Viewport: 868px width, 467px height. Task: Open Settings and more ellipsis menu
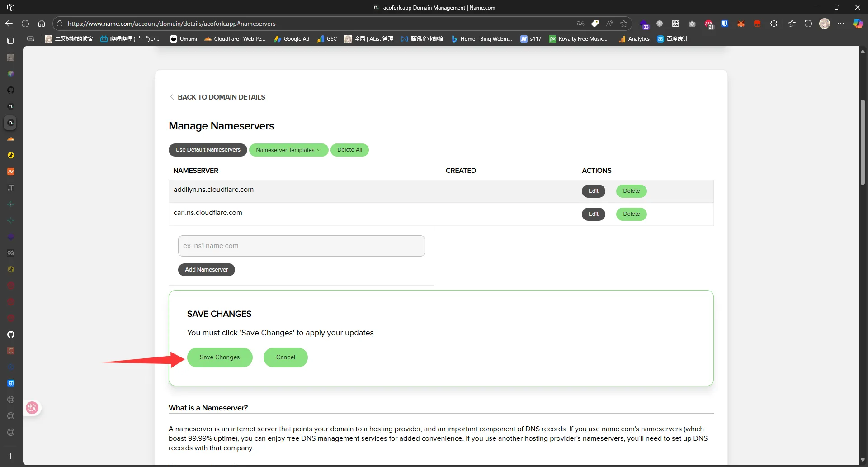[x=841, y=24]
